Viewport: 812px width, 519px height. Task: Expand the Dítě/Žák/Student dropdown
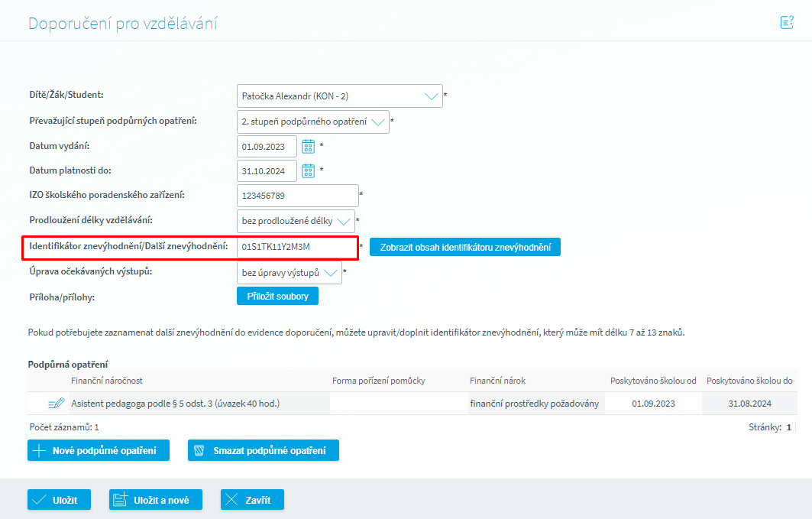click(431, 96)
